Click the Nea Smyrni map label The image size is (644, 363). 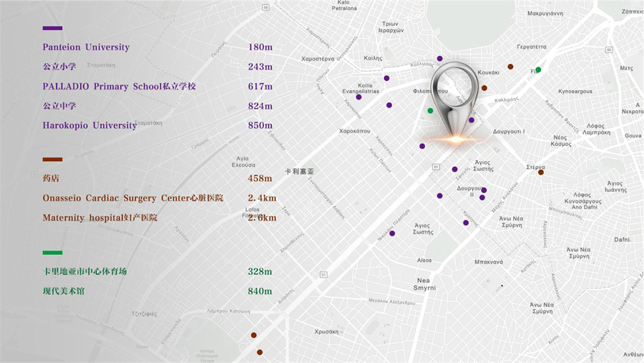pyautogui.click(x=424, y=284)
